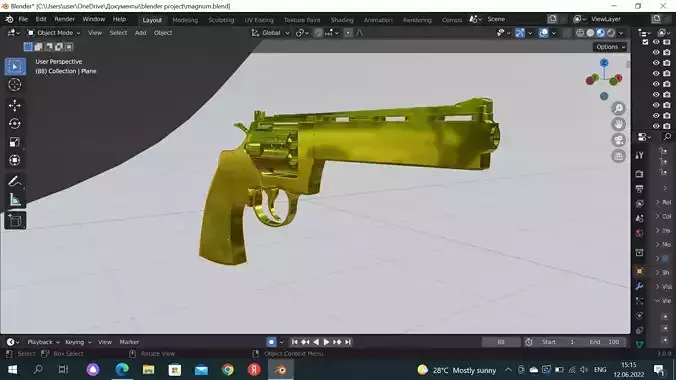Open Chrome from the taskbar
676x380 pixels.
(x=228, y=370)
